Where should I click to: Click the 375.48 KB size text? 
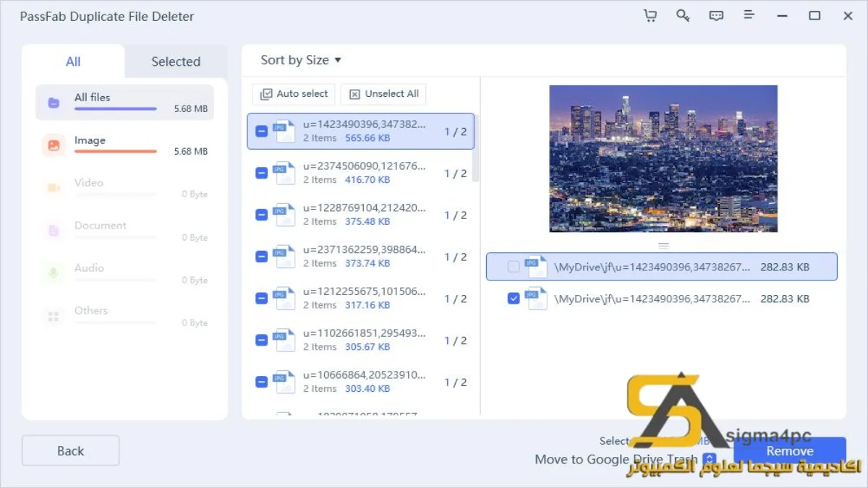pyautogui.click(x=367, y=222)
